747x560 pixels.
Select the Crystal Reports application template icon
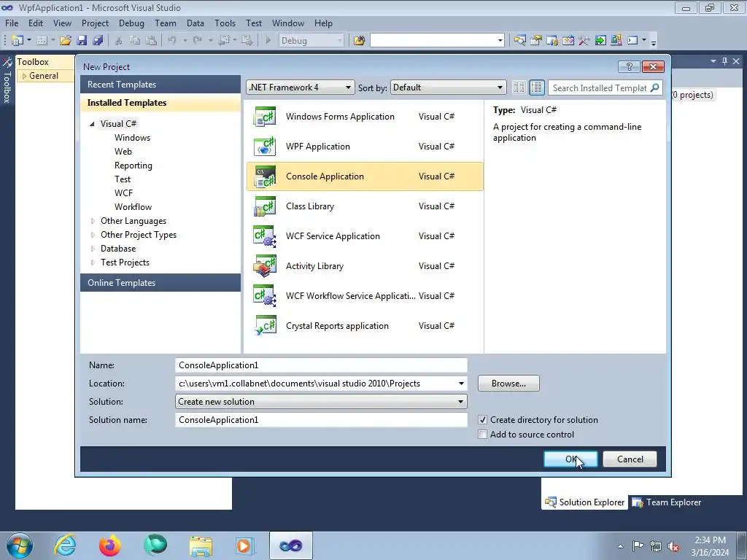(x=264, y=326)
